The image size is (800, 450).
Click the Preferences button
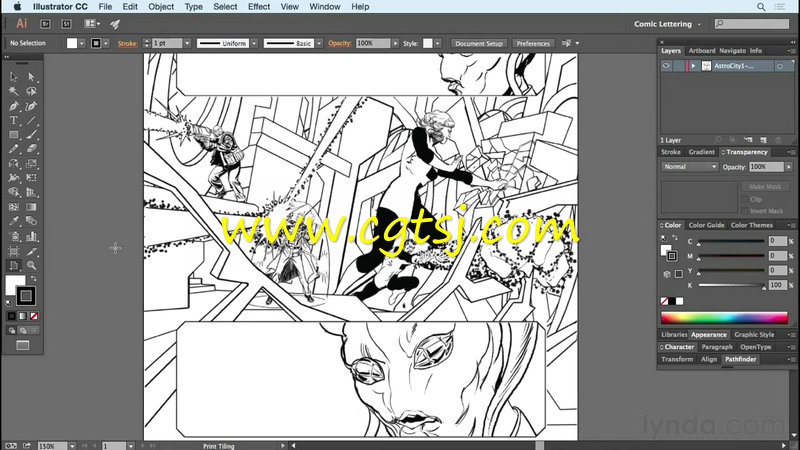pos(533,43)
